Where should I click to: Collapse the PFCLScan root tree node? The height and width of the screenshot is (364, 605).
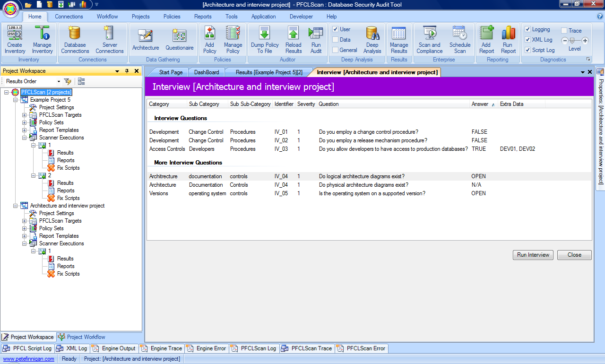pyautogui.click(x=7, y=92)
